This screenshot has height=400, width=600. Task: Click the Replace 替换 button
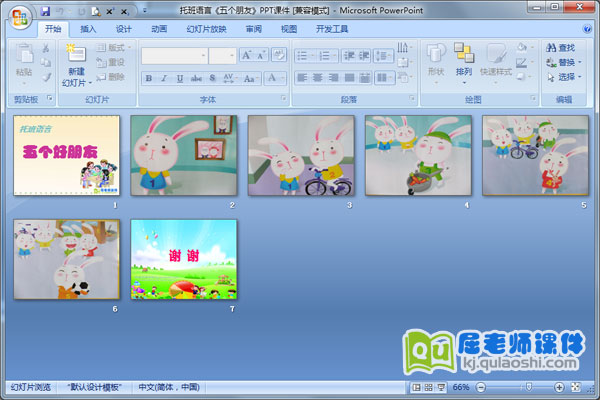coord(564,62)
